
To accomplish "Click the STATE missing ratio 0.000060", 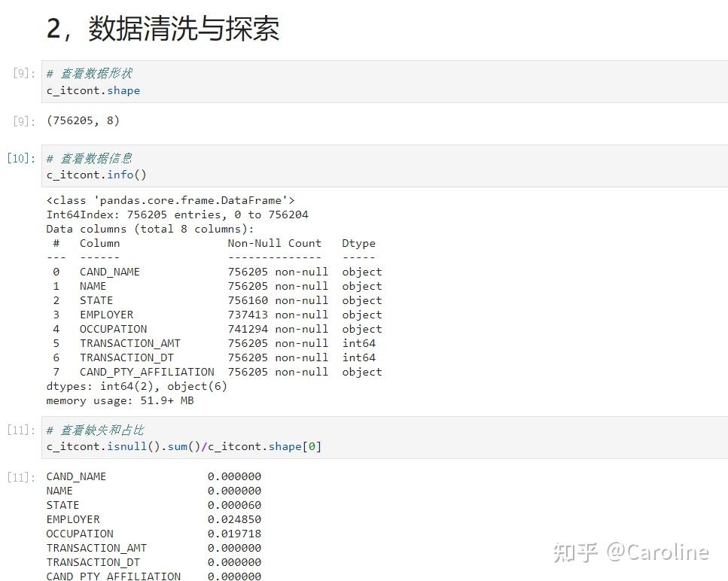I will 235,505.
